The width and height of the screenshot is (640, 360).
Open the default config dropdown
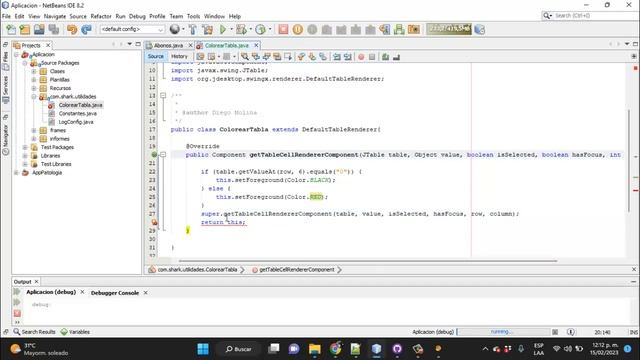click(132, 29)
